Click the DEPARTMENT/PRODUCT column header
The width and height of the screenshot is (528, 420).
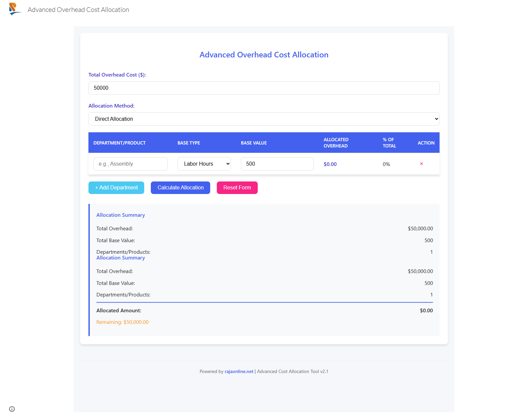coord(119,143)
